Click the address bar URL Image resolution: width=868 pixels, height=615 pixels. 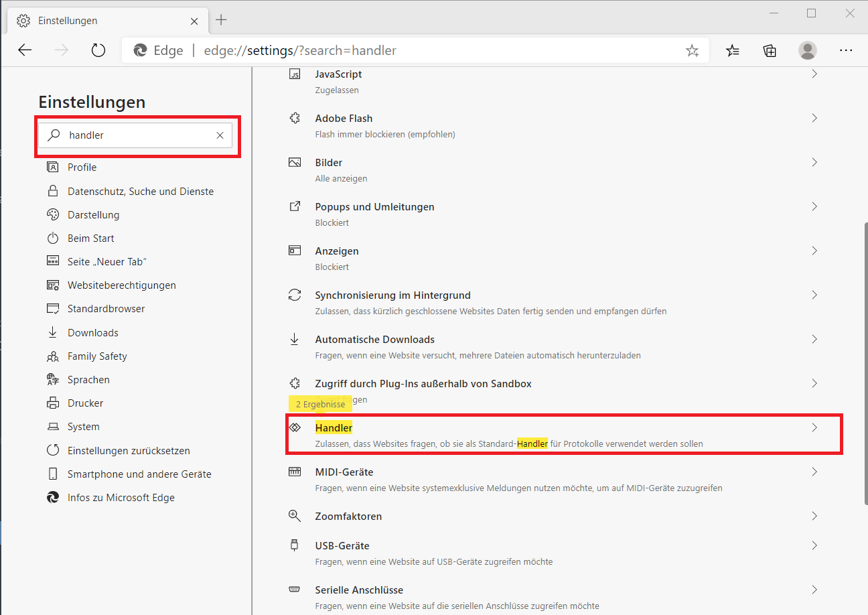[300, 51]
